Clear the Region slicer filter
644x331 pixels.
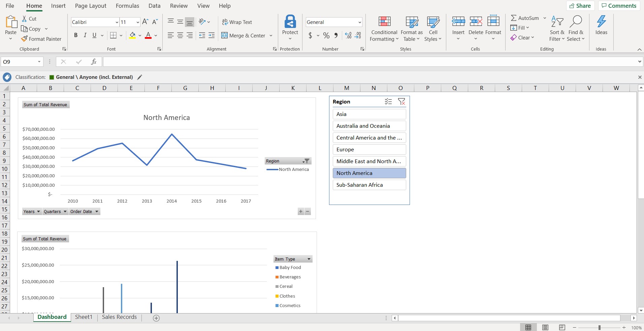[x=401, y=101]
